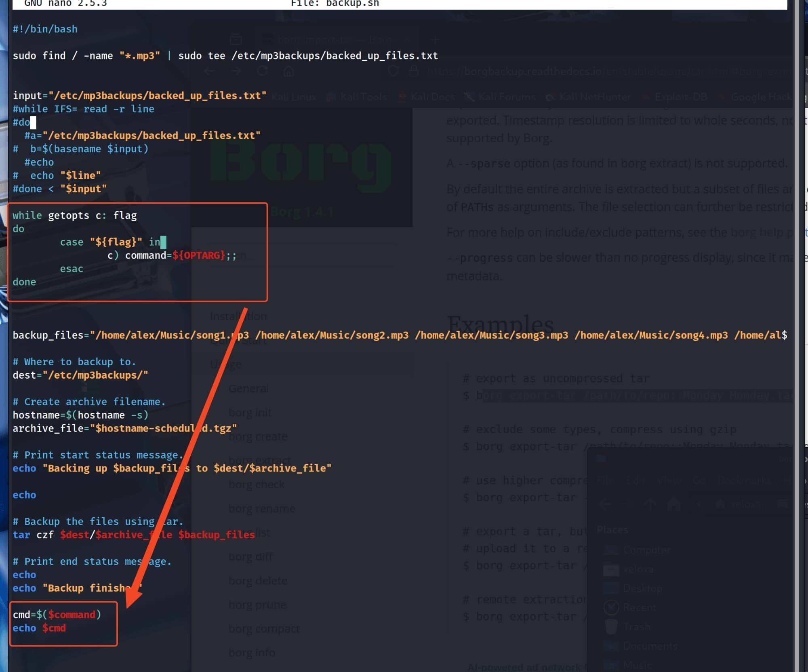Click the tracking protection shield icon
Screen dimensions: 808x672
point(393,72)
